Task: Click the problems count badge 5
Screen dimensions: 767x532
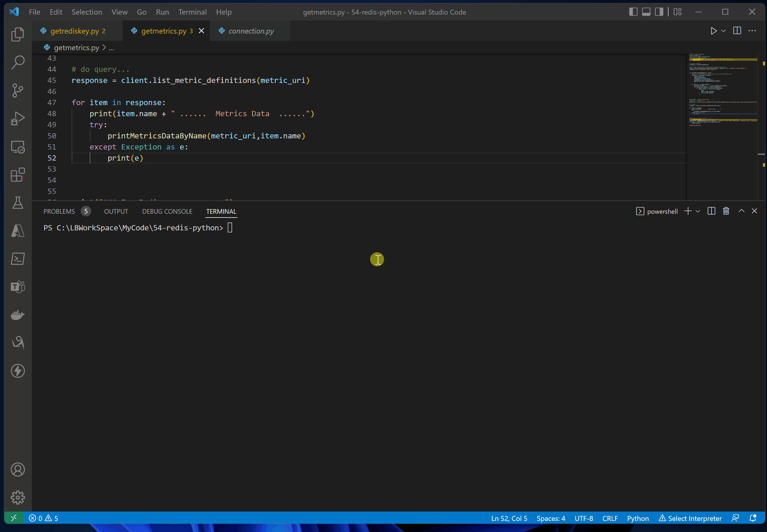Action: (86, 211)
